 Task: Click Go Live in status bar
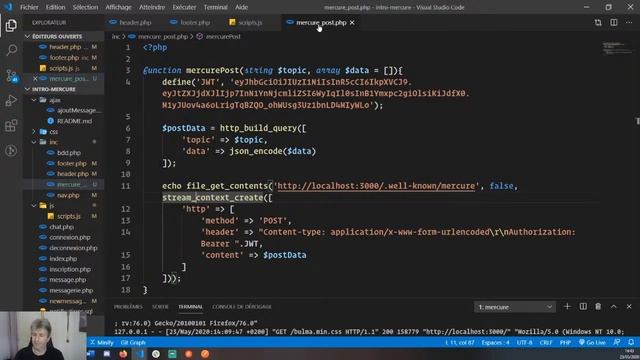tap(592, 342)
